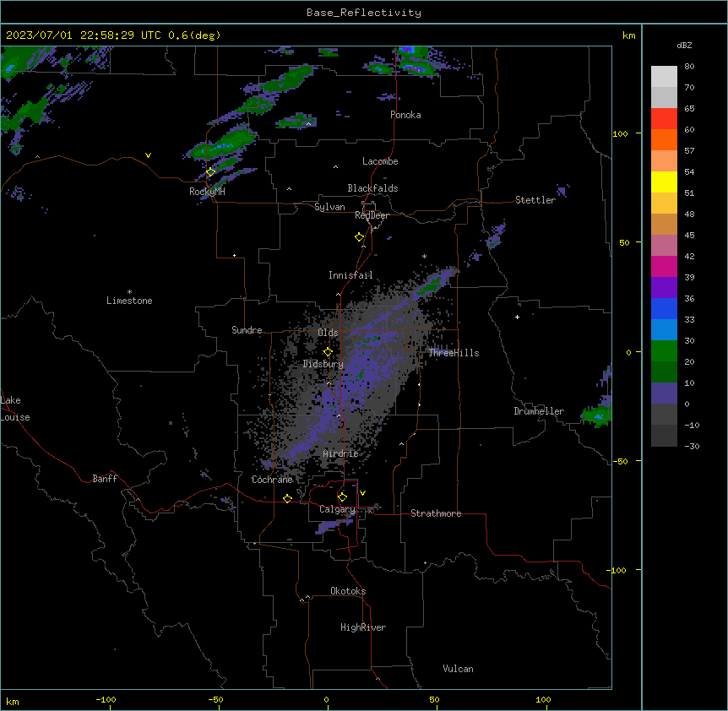Click the white asterisk above Limestone
The height and width of the screenshot is (711, 728).
129,292
